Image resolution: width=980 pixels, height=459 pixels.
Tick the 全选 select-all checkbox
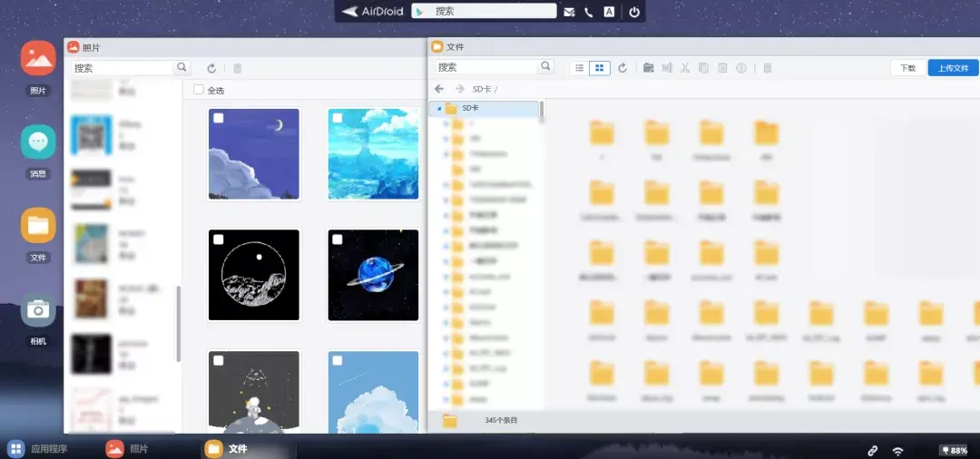(x=199, y=90)
